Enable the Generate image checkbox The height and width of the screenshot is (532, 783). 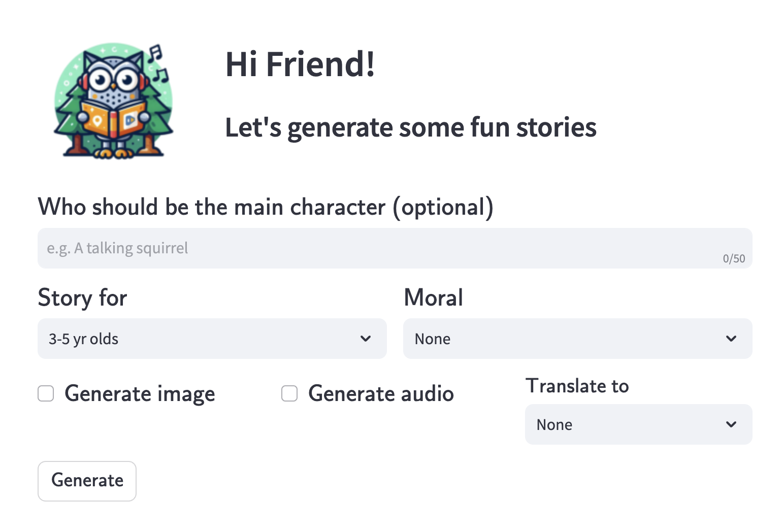pos(46,393)
